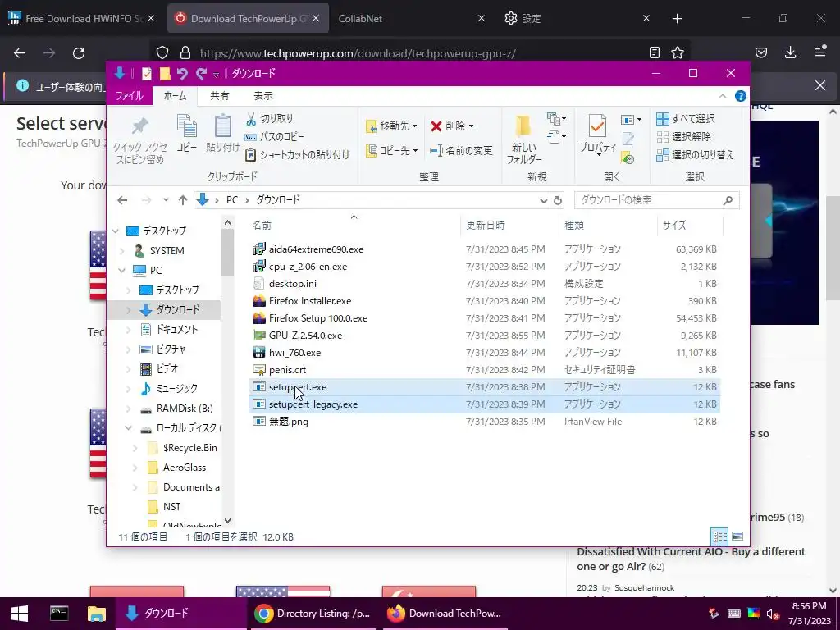Viewport: 840px width, 630px height.
Task: Click Pin to Quick Access icon in ribbon
Action: [x=139, y=139]
